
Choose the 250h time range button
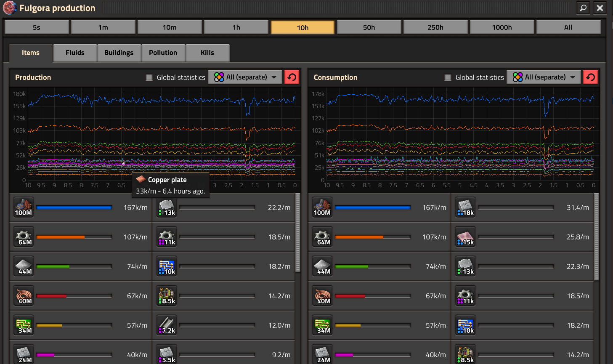coord(435,27)
